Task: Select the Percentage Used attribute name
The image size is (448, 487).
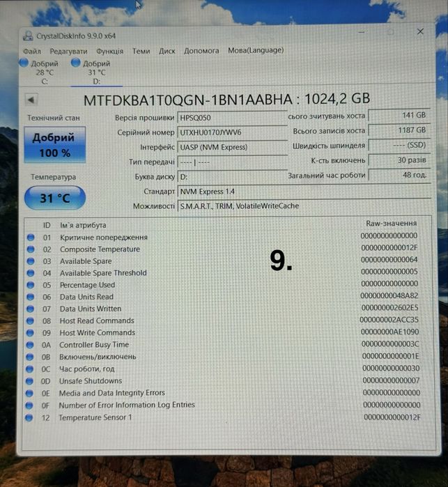Action: click(x=87, y=285)
